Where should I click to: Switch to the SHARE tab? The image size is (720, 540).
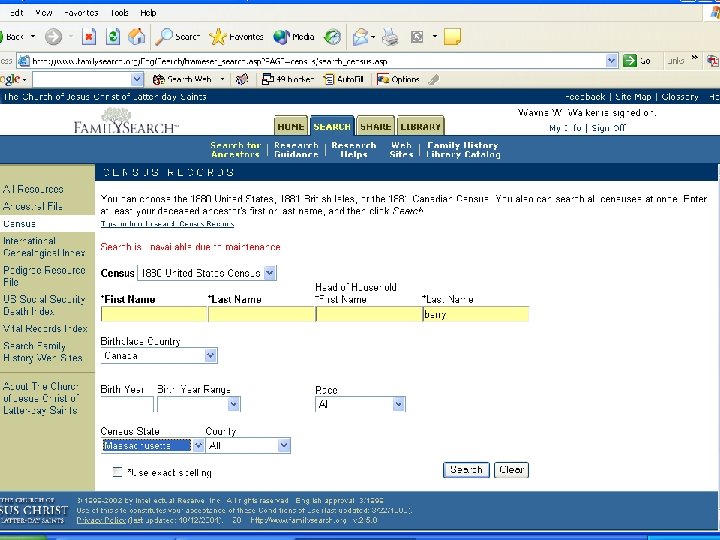375,126
